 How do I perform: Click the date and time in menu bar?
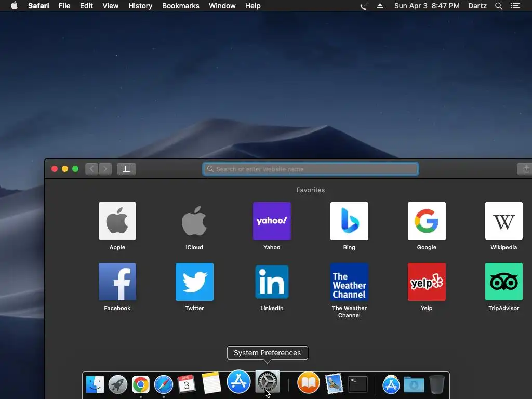pyautogui.click(x=427, y=6)
